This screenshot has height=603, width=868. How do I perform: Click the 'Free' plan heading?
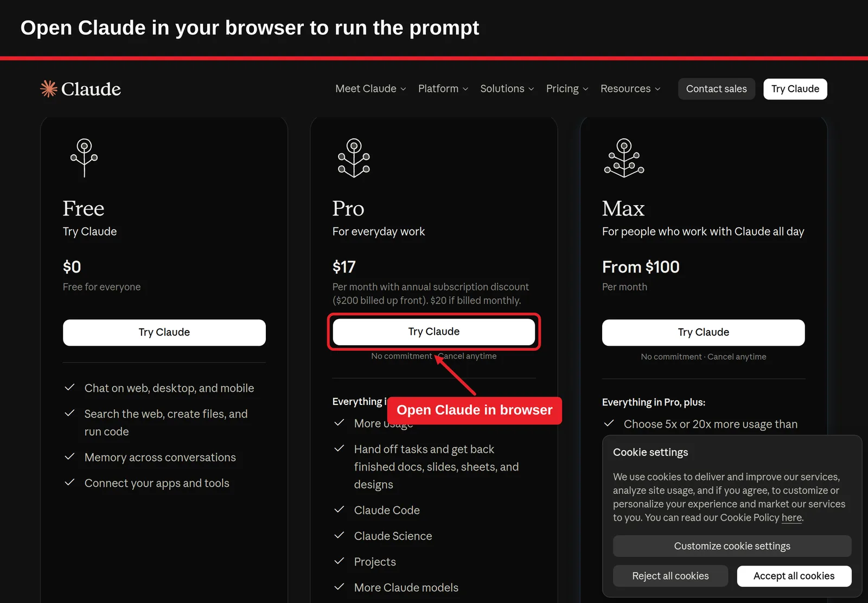coord(84,208)
